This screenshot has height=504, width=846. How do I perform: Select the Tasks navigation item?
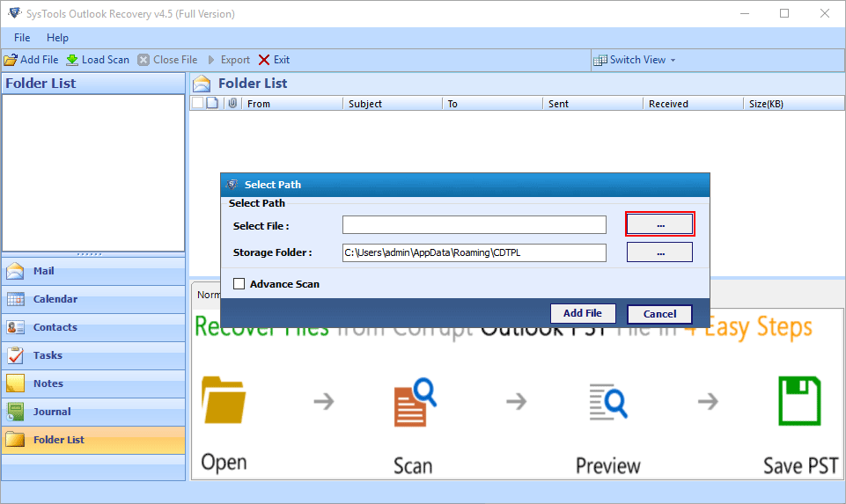click(x=93, y=355)
